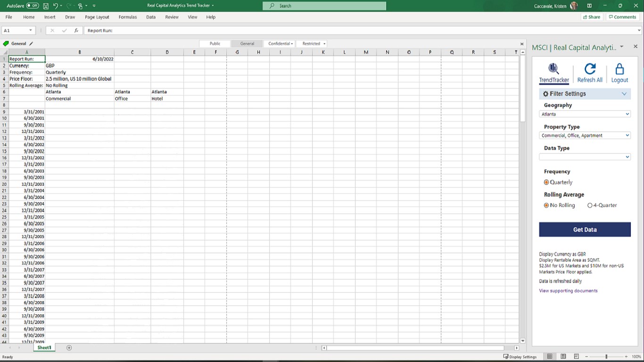This screenshot has width=644, height=362.
Task: Close the MSCI task pane
Action: point(636,47)
